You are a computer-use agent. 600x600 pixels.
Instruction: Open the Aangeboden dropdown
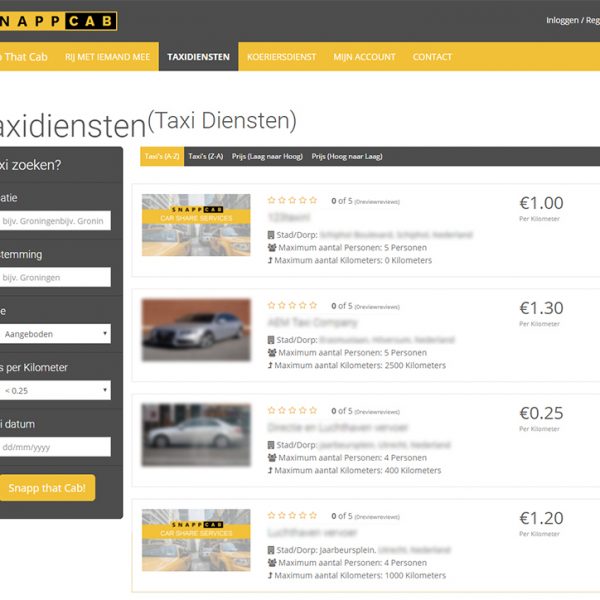[x=55, y=334]
